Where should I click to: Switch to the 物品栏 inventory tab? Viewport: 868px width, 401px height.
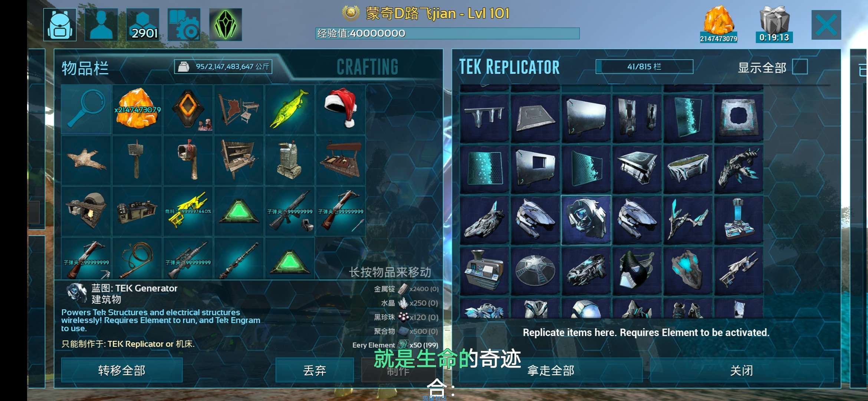coord(85,68)
